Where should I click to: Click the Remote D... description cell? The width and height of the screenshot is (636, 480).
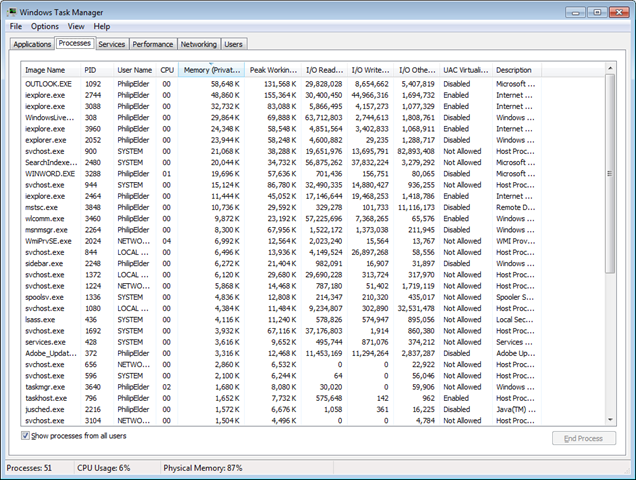pos(516,207)
